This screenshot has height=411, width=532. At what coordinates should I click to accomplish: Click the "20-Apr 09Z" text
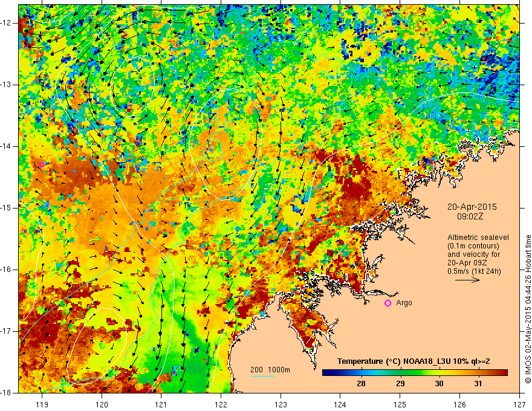[467, 263]
